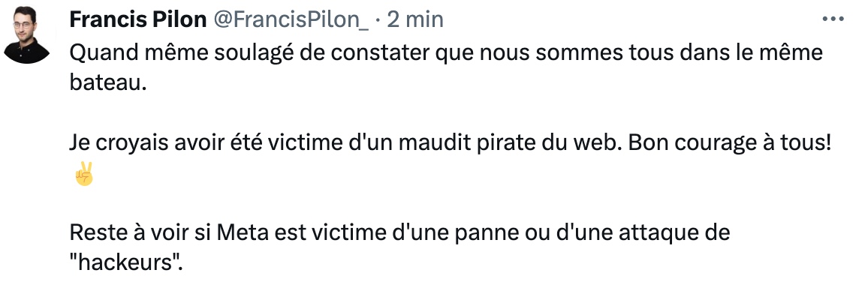Click the word "maudit" in the tweet
The image size is (868, 294).
pyautogui.click(x=425, y=143)
